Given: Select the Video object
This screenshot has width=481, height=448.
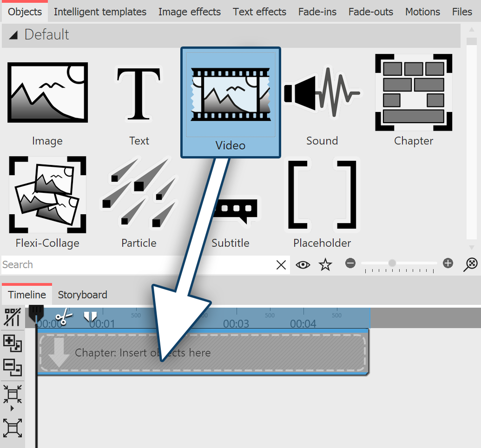Looking at the screenshot, I should [231, 101].
